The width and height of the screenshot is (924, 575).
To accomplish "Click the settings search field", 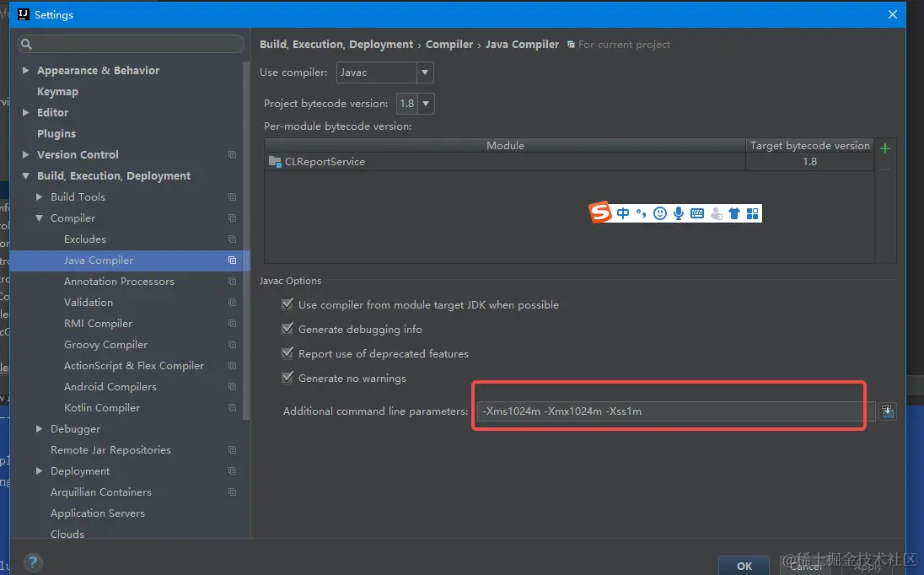I will [x=131, y=44].
